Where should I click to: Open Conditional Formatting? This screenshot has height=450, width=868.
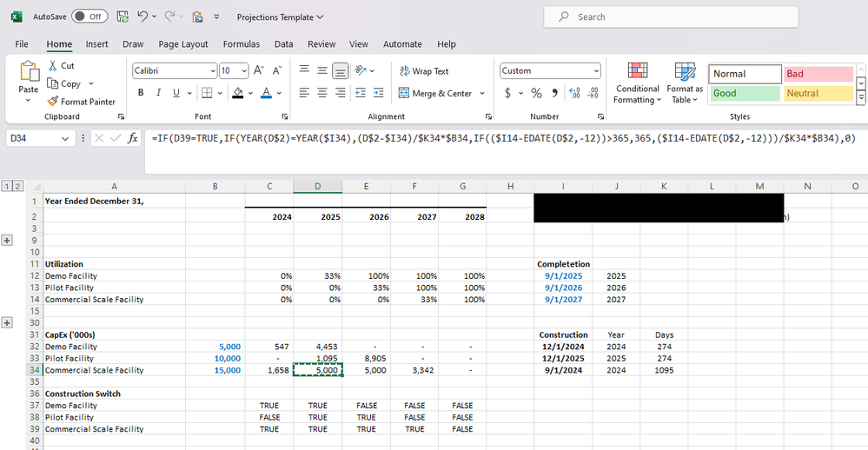pyautogui.click(x=638, y=83)
